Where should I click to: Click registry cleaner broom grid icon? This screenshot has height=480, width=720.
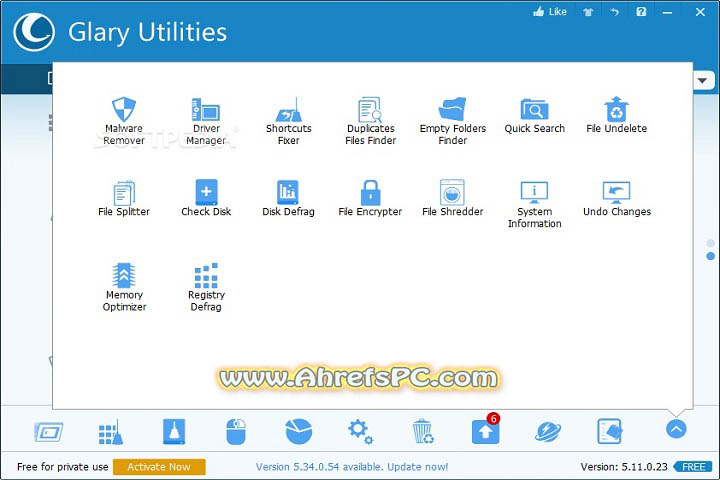click(111, 432)
